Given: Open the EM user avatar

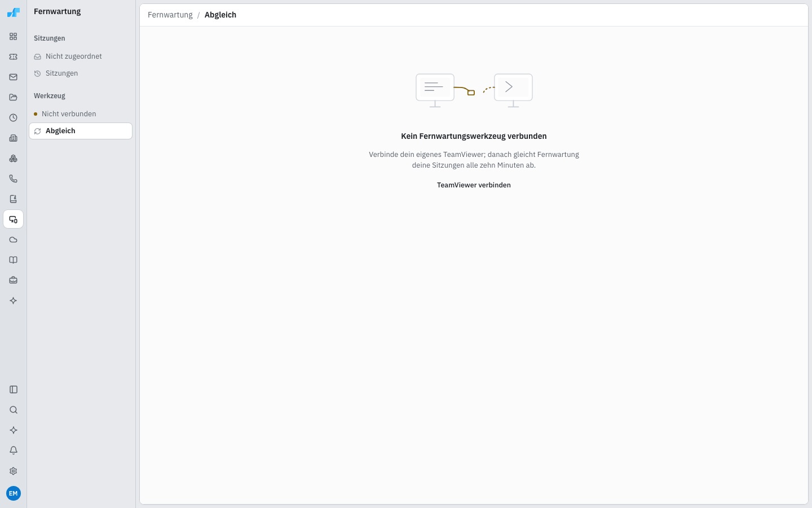Looking at the screenshot, I should tap(14, 493).
